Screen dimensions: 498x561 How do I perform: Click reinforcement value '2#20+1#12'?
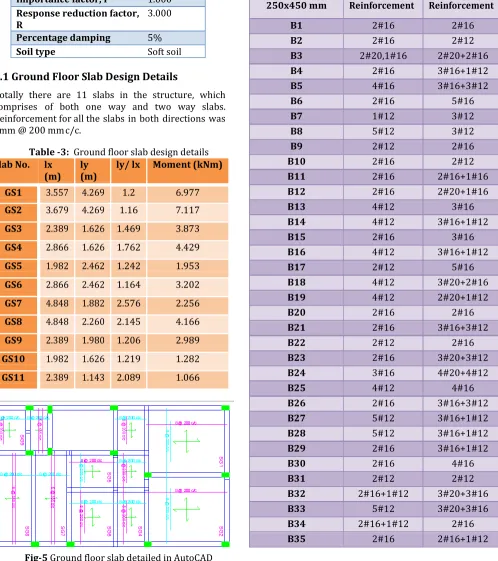(463, 297)
